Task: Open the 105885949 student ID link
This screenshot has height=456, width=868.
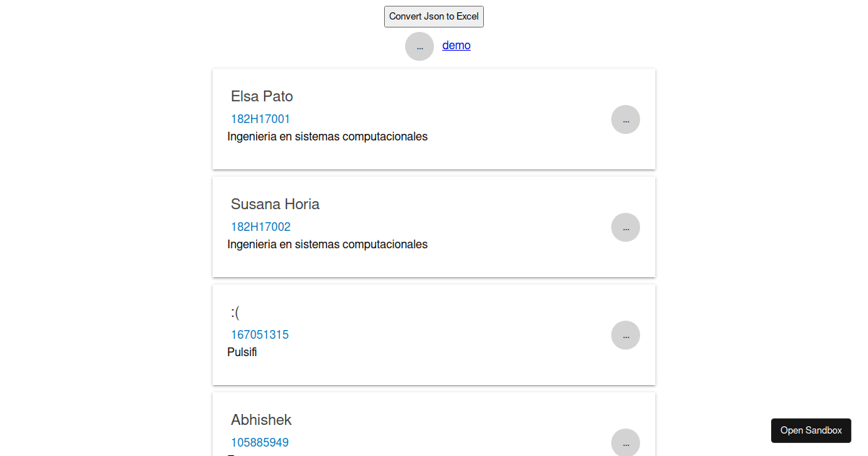Action: pyautogui.click(x=259, y=442)
